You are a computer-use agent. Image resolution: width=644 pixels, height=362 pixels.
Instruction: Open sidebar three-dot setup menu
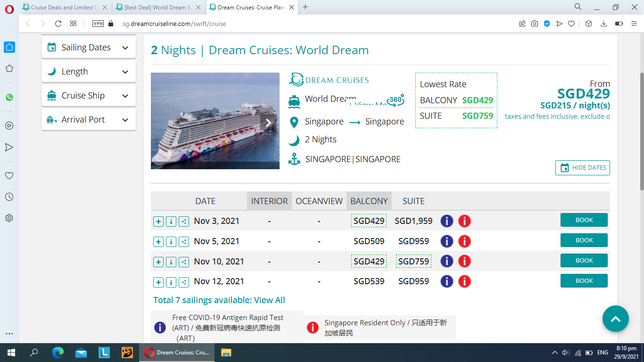9,334
